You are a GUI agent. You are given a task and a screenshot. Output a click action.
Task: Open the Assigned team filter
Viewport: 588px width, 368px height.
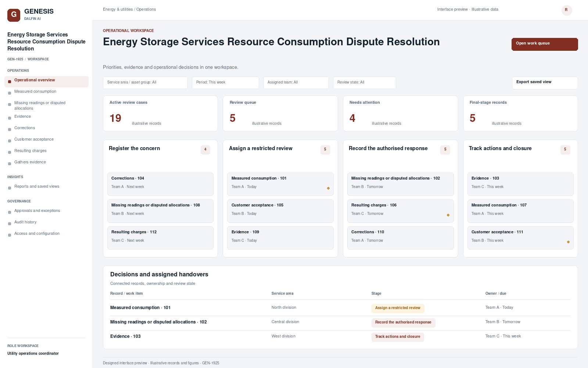296,83
